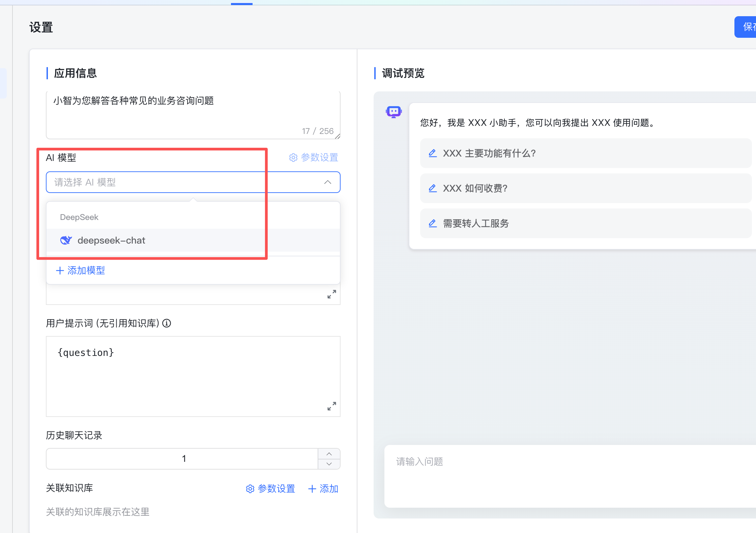This screenshot has width=756, height=533.
Task: Open knowledge base 参数设置 gear icon
Action: [x=250, y=489]
